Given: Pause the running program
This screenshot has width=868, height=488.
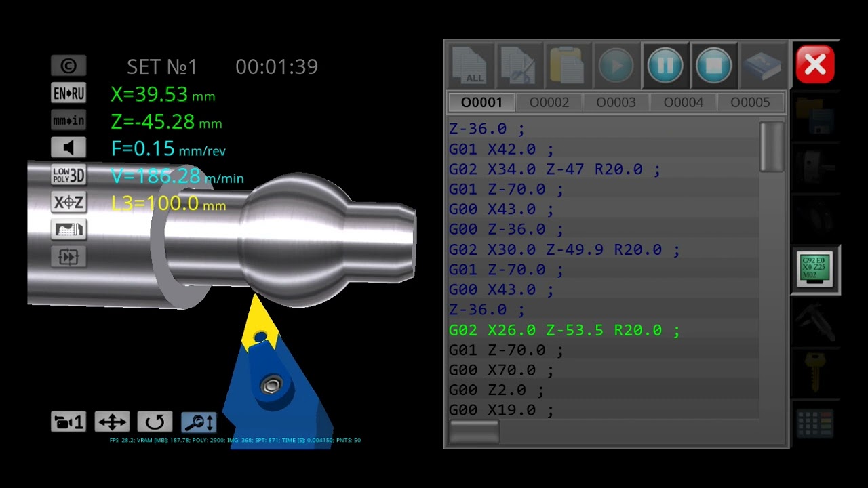Looking at the screenshot, I should (x=665, y=66).
